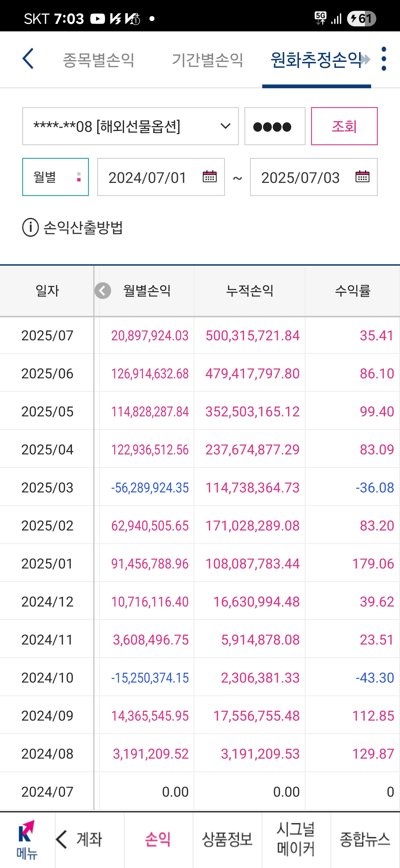400x868 pixels.
Task: Focus the account password field
Action: tap(275, 126)
